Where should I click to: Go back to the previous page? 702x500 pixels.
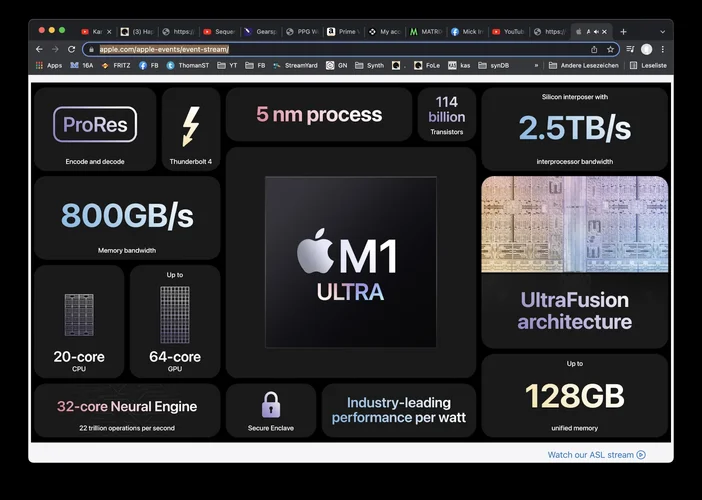point(39,49)
